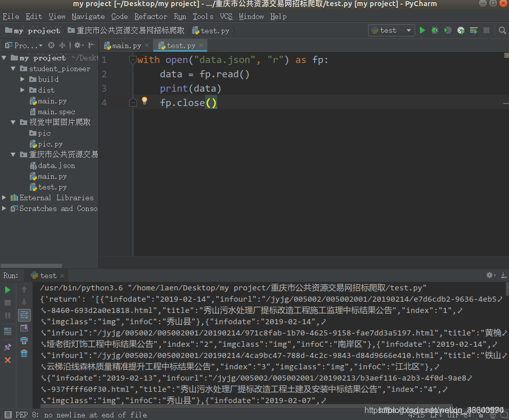Select the pic folder in project tree
This screenshot has height=420, width=509.
pyautogui.click(x=40, y=133)
